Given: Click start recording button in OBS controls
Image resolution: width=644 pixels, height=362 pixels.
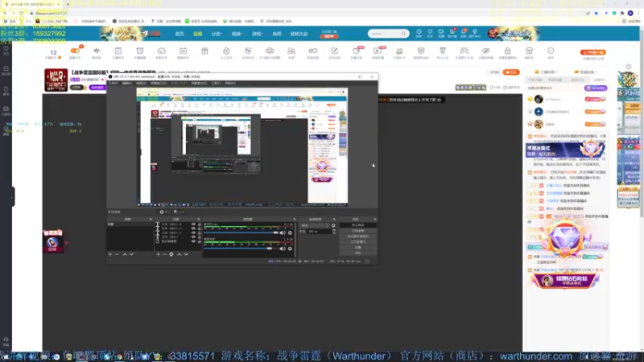Looking at the screenshot, I should point(357,231).
